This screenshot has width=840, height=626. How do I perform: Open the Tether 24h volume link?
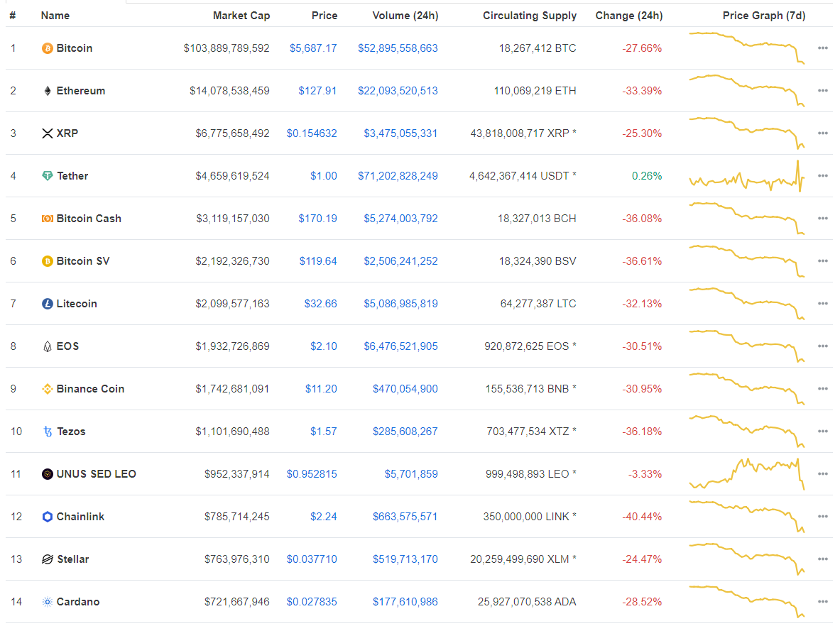(x=398, y=176)
